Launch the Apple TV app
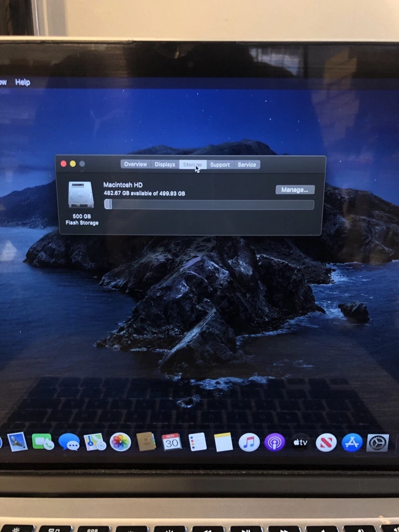 click(x=300, y=442)
